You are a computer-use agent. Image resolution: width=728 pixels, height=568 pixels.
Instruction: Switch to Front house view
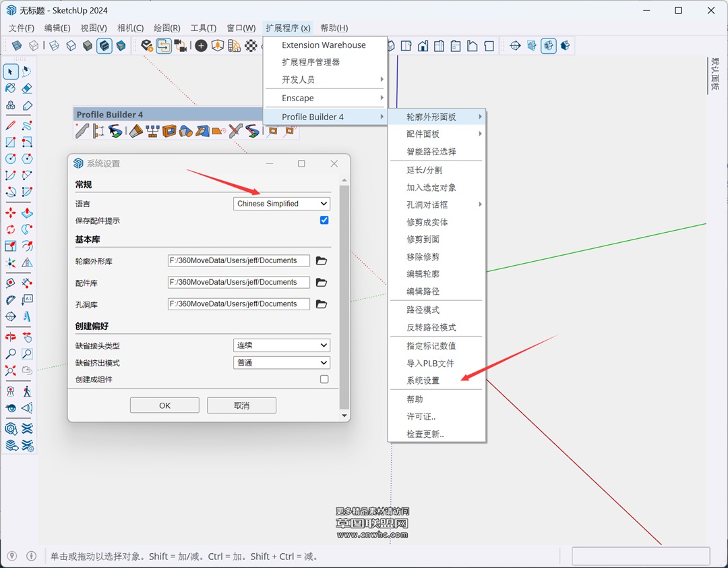point(423,46)
